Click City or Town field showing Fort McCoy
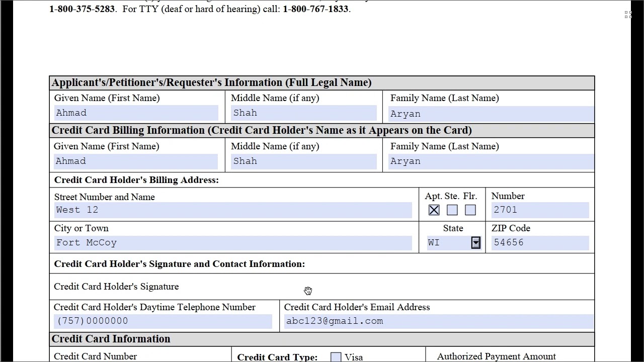The width and height of the screenshot is (644, 362). (x=231, y=242)
